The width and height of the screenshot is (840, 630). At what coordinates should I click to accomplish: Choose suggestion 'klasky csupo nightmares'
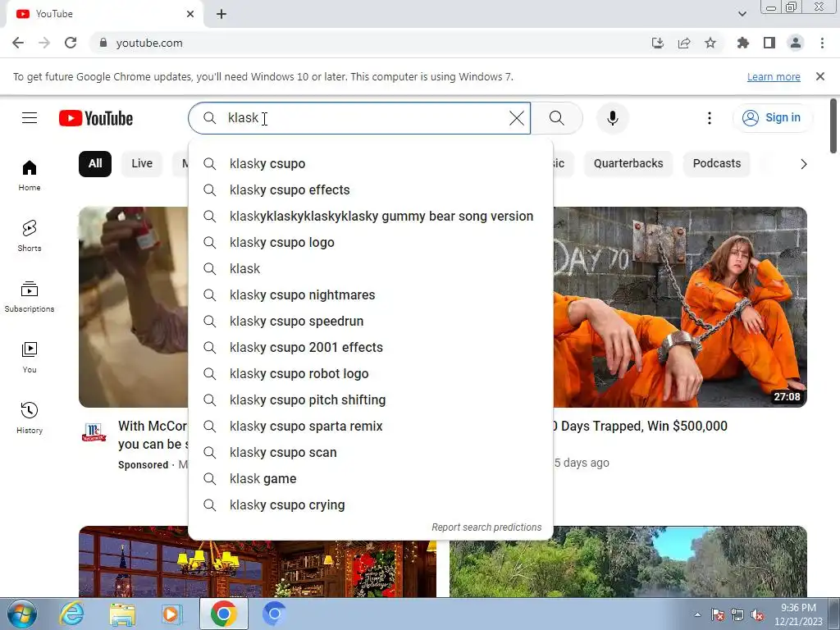[371, 294]
